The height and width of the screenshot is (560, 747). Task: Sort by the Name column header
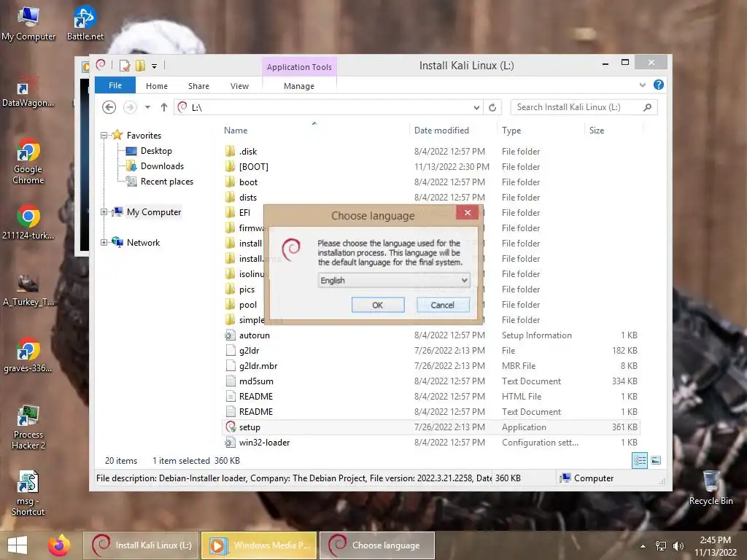point(314,131)
